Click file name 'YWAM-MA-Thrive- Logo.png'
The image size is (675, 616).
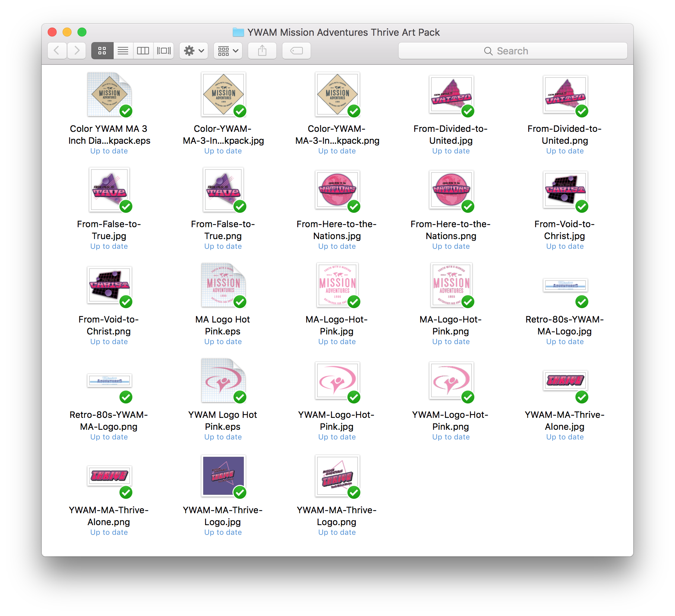[x=337, y=516]
